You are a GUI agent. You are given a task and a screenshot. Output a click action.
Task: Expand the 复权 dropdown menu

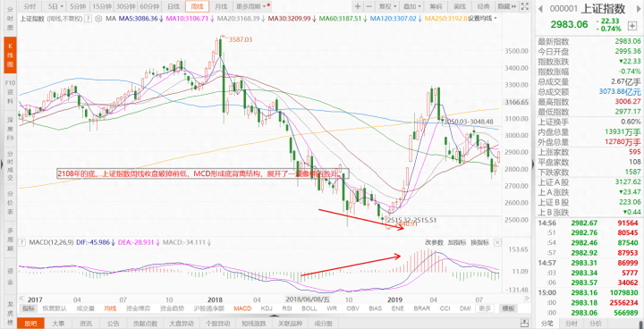point(387,6)
